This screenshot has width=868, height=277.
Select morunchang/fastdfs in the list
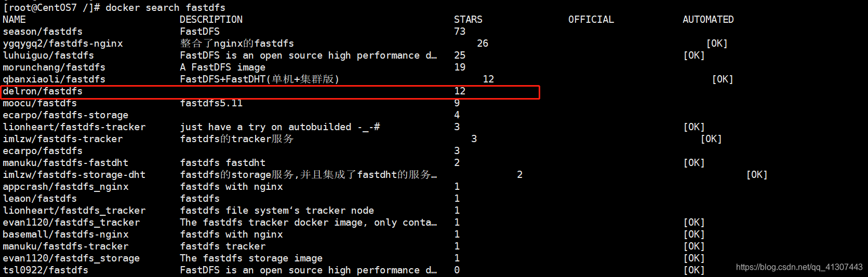pyautogui.click(x=54, y=67)
